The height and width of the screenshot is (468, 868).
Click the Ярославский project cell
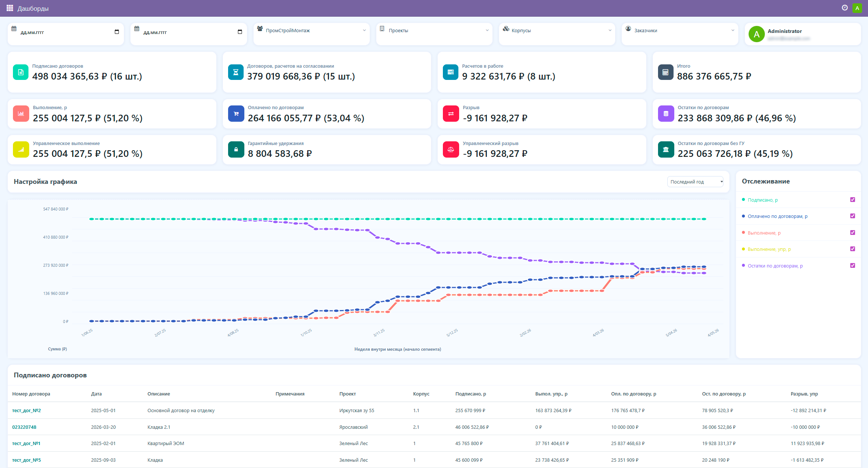[353, 427]
